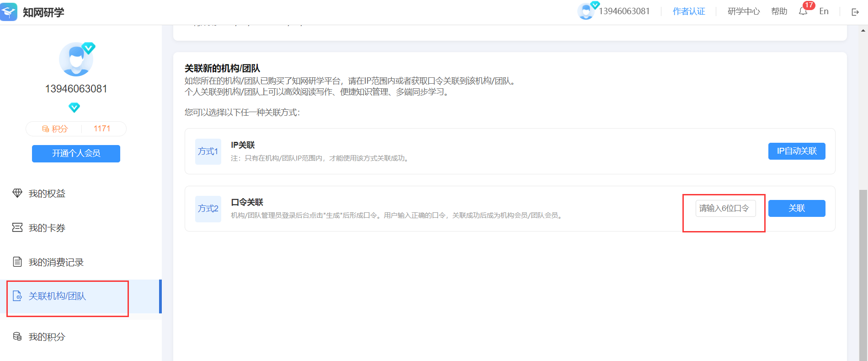Click the diamond icon beside 我的权益
868x361 pixels.
pyautogui.click(x=17, y=193)
